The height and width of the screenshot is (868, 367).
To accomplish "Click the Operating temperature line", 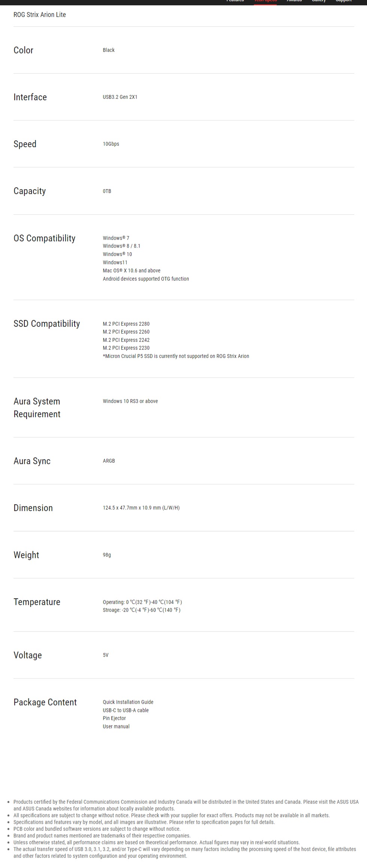I will [x=142, y=602].
